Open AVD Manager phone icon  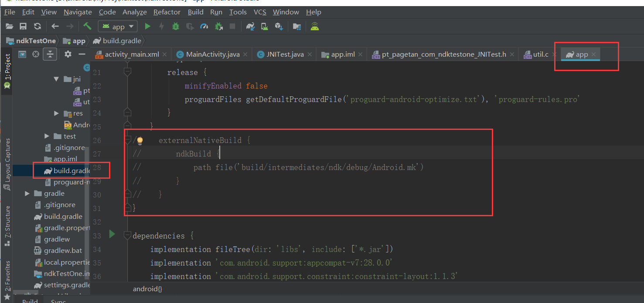[265, 27]
